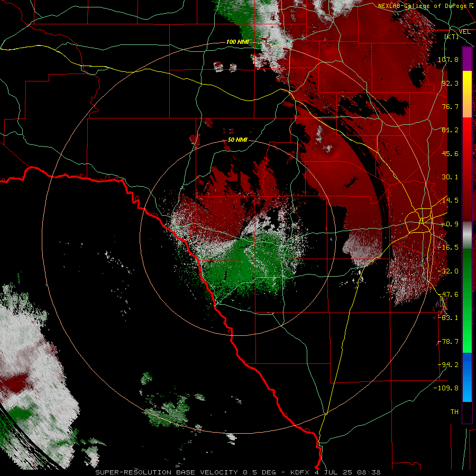
Task: Click the "50 NMI" range ring label
Action: tap(237, 140)
